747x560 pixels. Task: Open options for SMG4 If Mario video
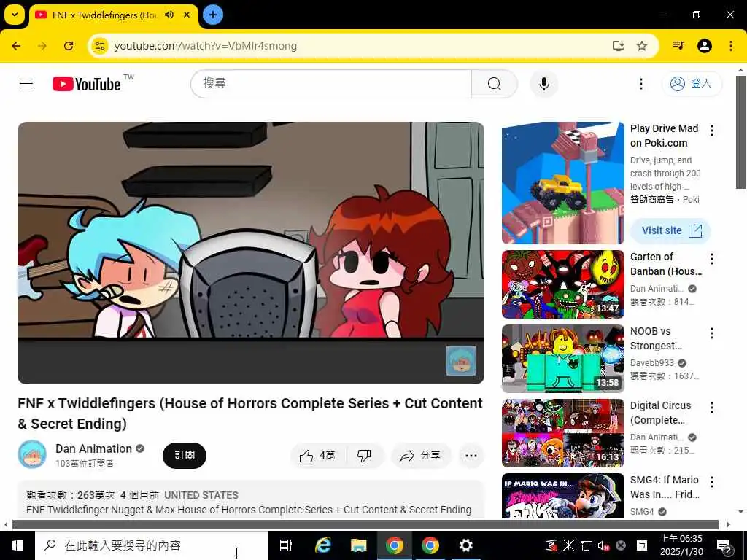(x=712, y=482)
